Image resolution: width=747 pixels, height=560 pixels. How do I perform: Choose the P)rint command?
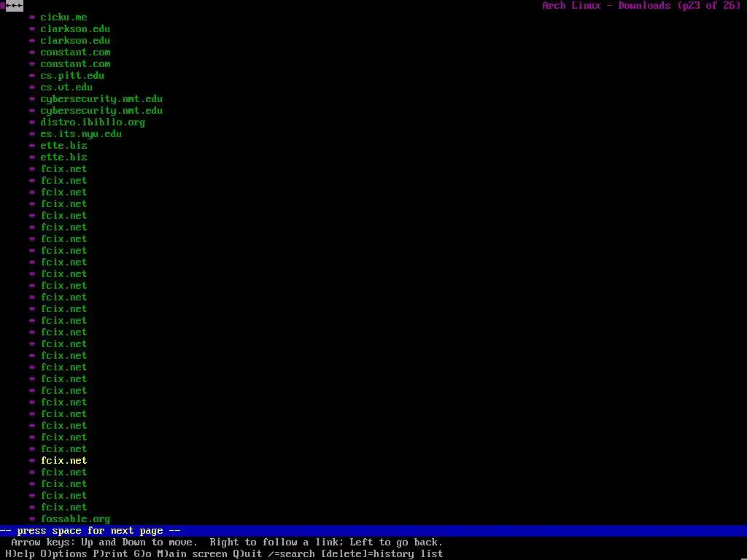pyautogui.click(x=111, y=554)
